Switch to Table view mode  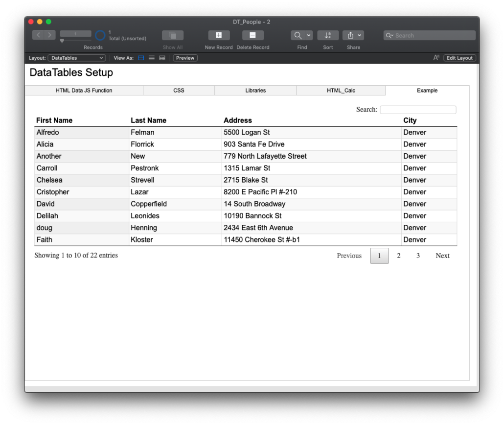pyautogui.click(x=161, y=57)
